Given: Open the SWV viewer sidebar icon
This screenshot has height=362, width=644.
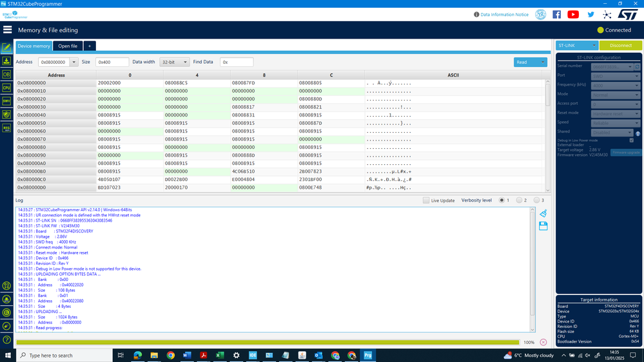Looking at the screenshot, I should pyautogui.click(x=6, y=101).
